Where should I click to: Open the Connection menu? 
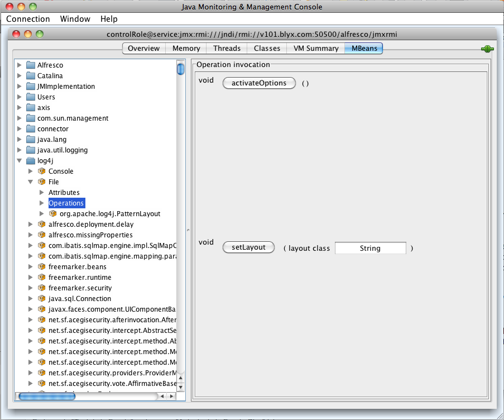[28, 19]
